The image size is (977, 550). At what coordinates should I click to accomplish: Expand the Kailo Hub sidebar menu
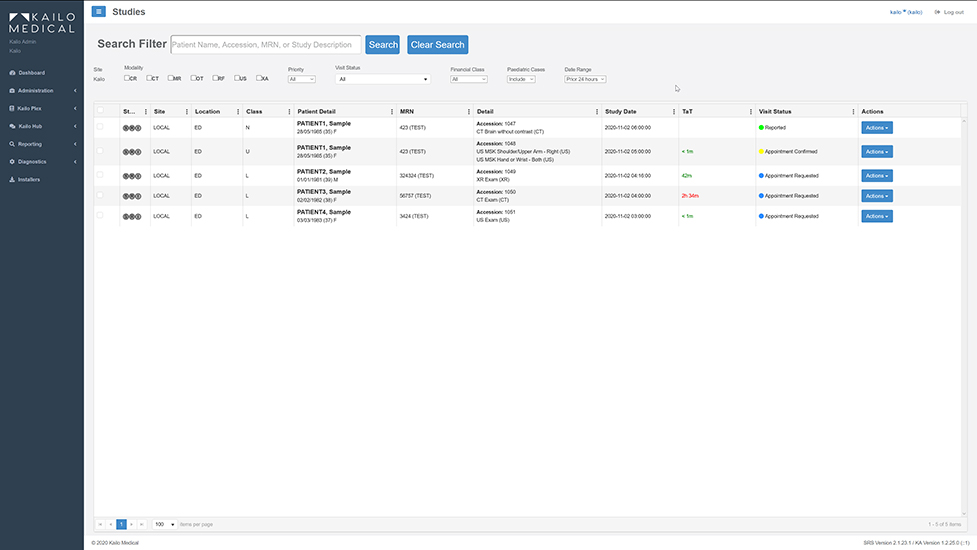tap(42, 126)
